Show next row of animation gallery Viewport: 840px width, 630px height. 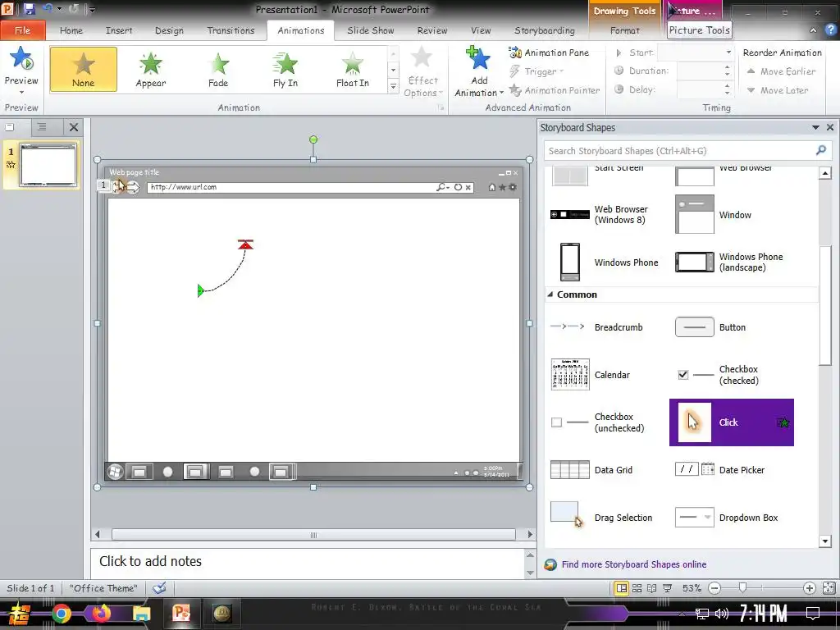point(393,70)
